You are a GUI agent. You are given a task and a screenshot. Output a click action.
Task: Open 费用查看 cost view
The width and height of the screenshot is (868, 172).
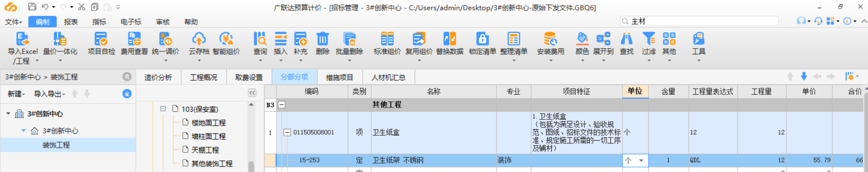tap(134, 44)
